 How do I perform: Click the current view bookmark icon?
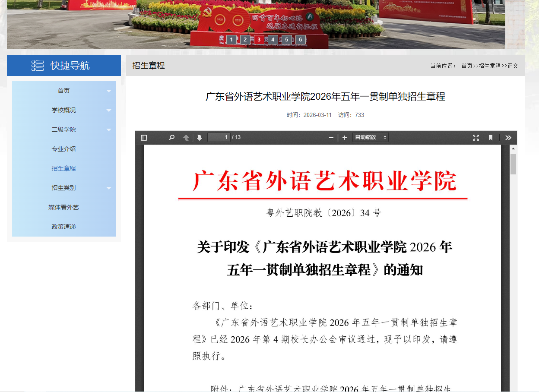(491, 137)
